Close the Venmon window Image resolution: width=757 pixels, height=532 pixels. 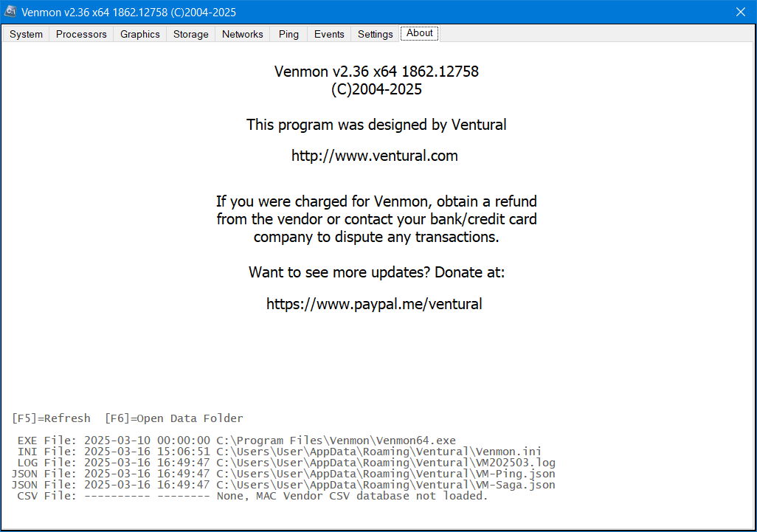[741, 12]
